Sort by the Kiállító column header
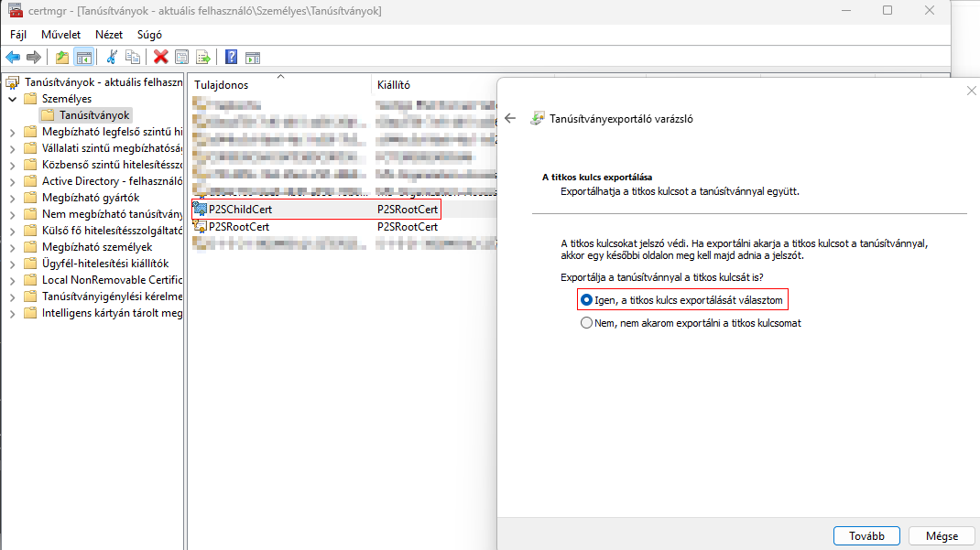This screenshot has width=980, height=550. 394,85
